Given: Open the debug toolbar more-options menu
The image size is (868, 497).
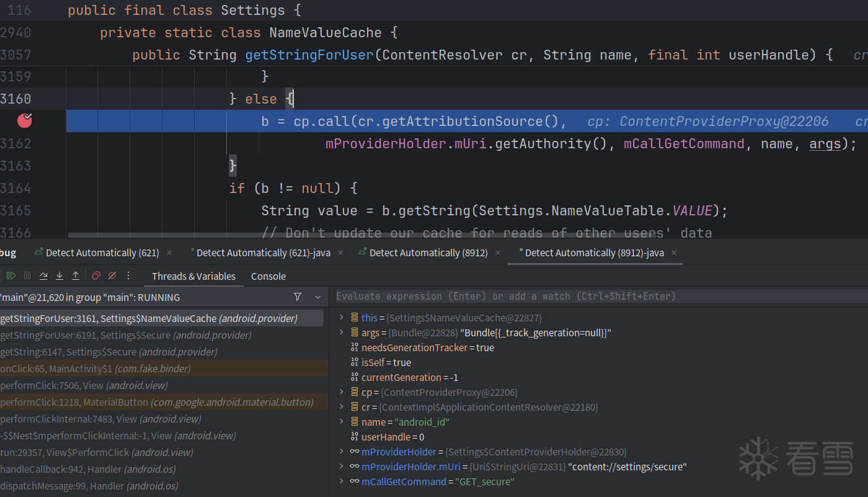Looking at the screenshot, I should [x=128, y=276].
